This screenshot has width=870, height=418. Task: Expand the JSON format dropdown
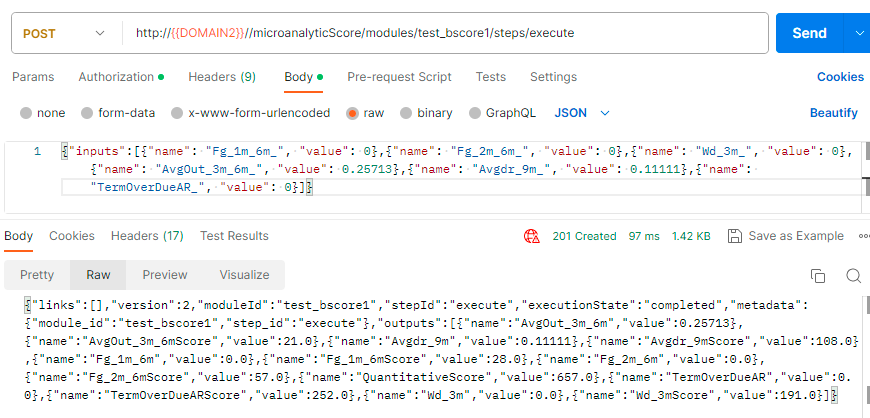click(582, 113)
